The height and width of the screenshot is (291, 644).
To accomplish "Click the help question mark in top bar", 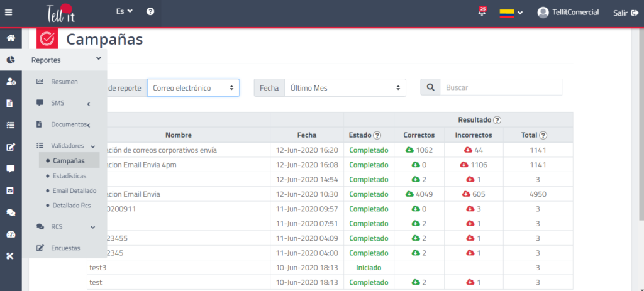I will 150,12.
